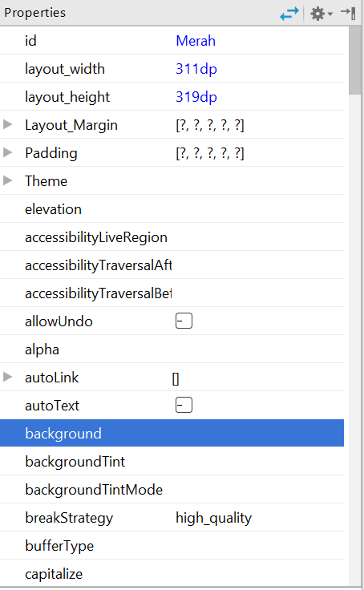Select the backgroundTint property row
Image resolution: width=364 pixels, height=590 pixels.
[172, 461]
